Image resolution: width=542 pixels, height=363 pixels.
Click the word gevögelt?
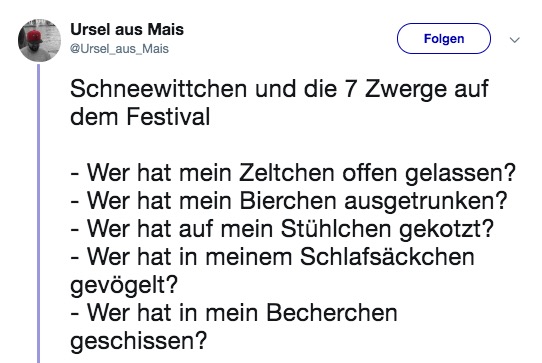[124, 286]
